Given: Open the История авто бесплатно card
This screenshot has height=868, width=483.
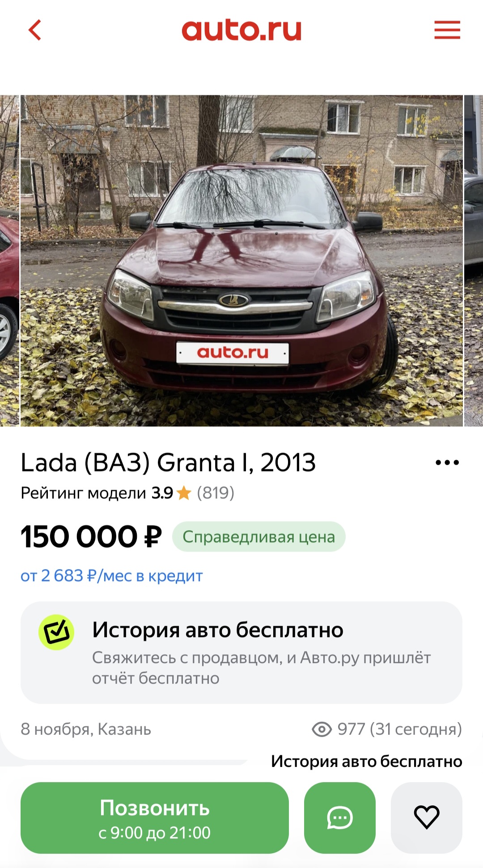Looking at the screenshot, I should (x=241, y=653).
